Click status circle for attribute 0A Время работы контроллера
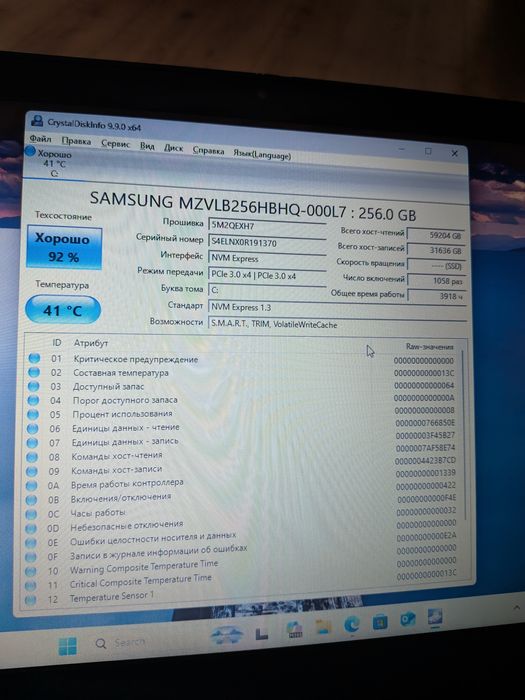The image size is (525, 700). 31,486
